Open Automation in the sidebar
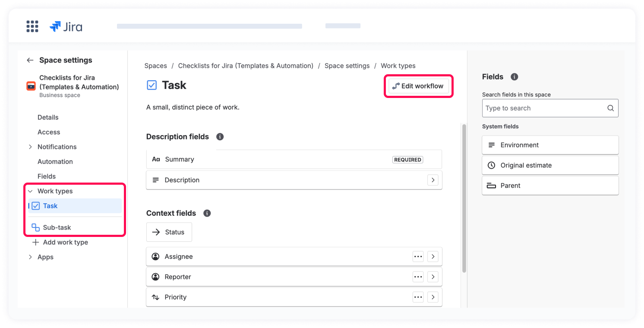The width and height of the screenshot is (644, 328). (55, 162)
